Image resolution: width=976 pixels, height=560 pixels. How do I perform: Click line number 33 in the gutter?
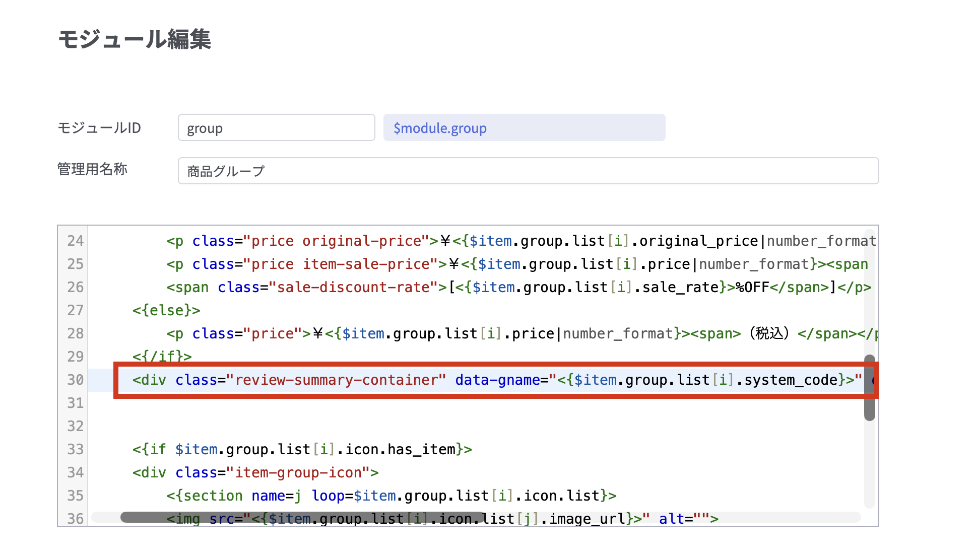click(x=75, y=449)
